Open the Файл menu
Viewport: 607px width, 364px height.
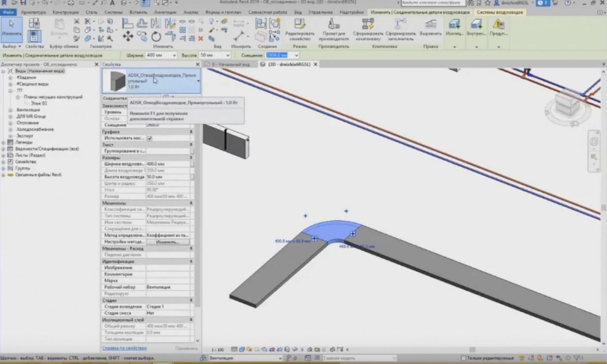[x=8, y=12]
